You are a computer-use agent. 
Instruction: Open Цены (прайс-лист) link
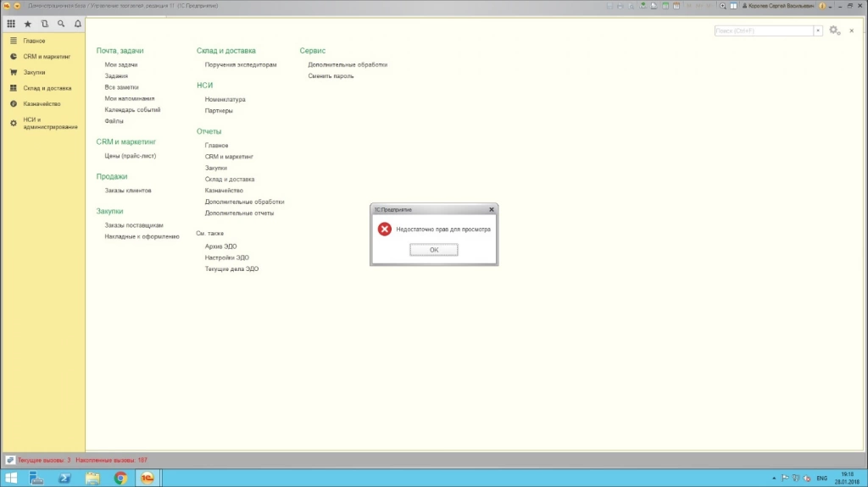[130, 156]
